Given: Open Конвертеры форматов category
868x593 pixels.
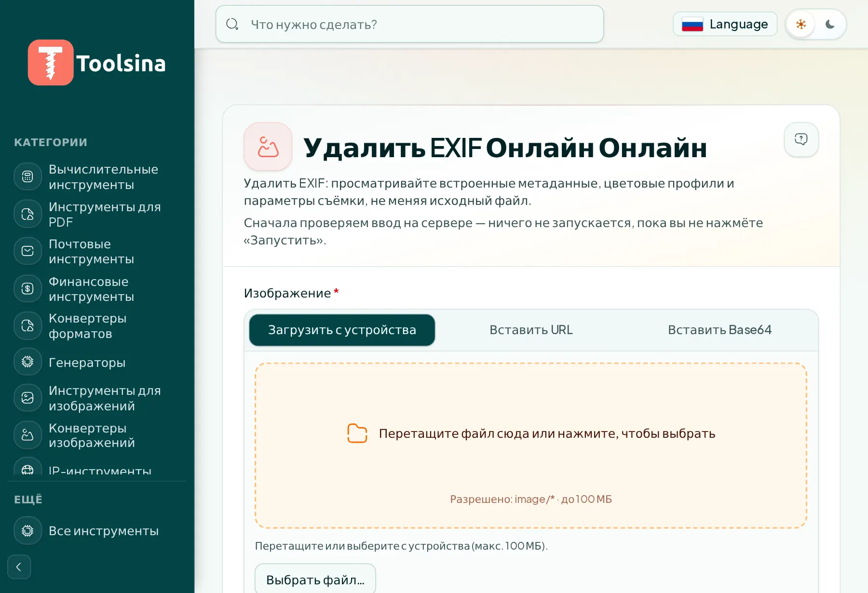Looking at the screenshot, I should pos(96,326).
